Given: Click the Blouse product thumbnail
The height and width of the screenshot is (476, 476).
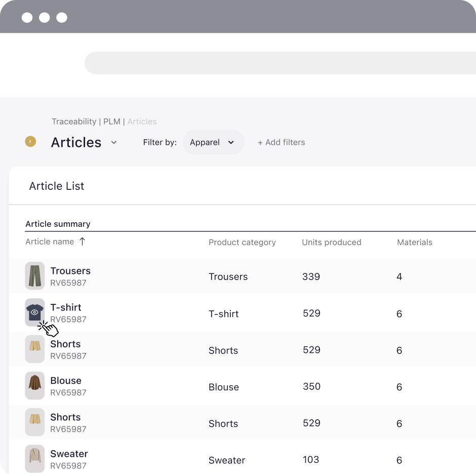Looking at the screenshot, I should 34,385.
